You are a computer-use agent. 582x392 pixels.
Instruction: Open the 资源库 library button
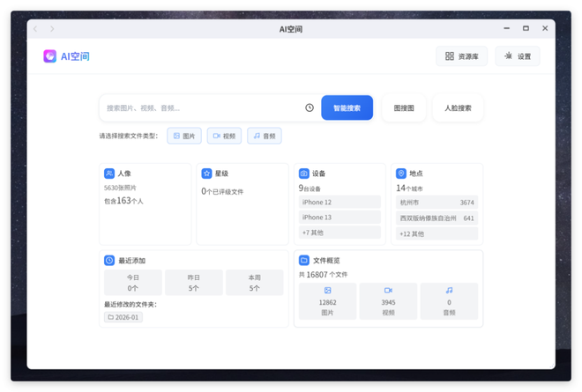click(x=462, y=56)
